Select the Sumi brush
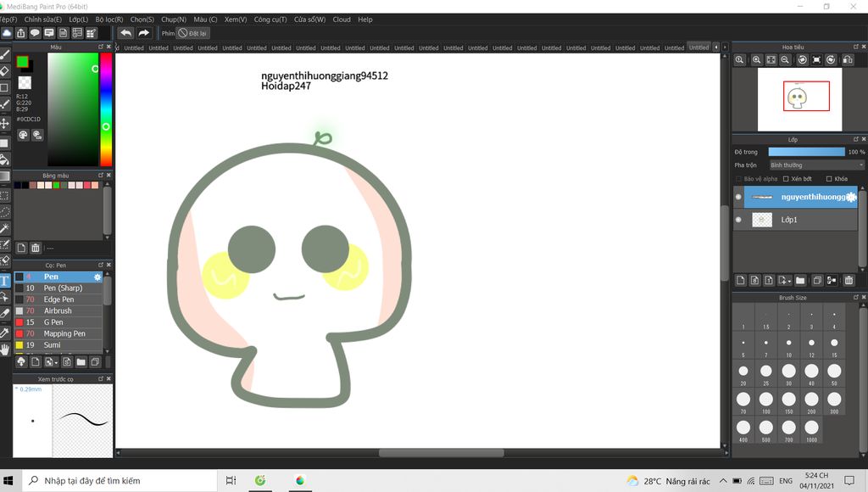Screen dimensions: 868x492 (x=58, y=344)
